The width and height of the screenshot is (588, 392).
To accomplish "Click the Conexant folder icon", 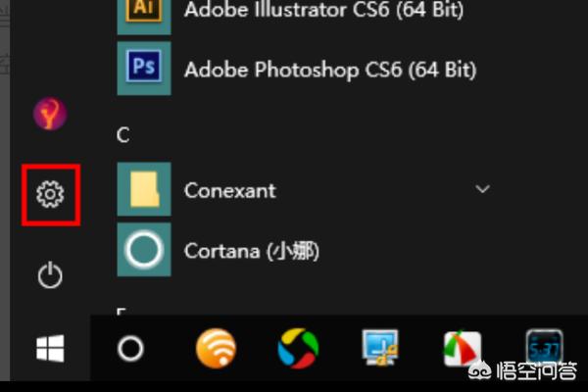I will click(x=144, y=189).
